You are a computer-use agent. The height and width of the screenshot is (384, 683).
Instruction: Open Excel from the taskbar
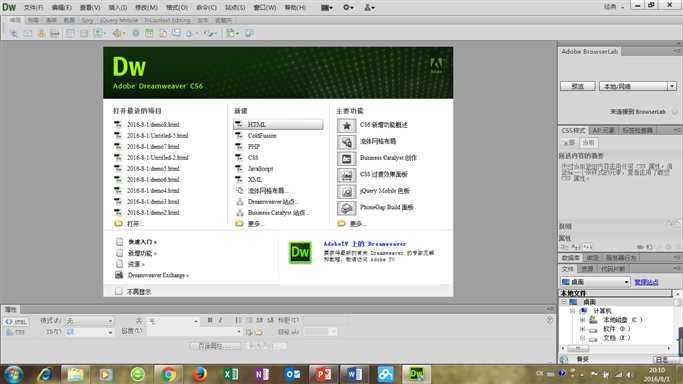click(230, 374)
